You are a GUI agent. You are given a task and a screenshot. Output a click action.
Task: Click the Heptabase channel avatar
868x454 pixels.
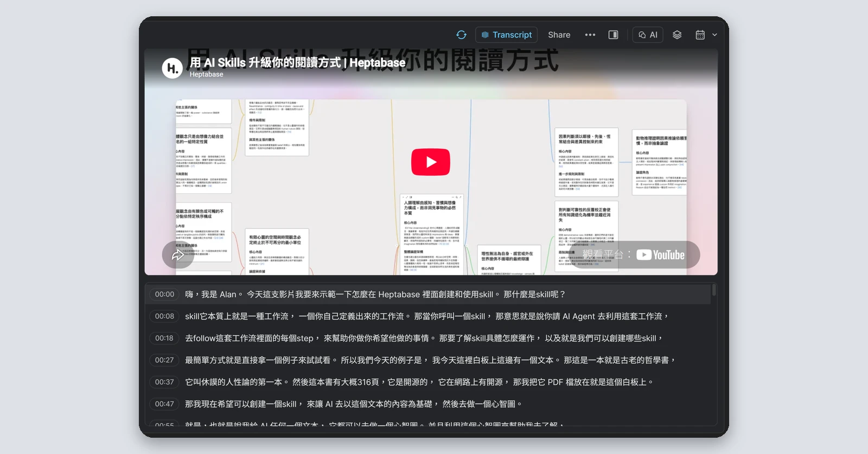coord(173,68)
